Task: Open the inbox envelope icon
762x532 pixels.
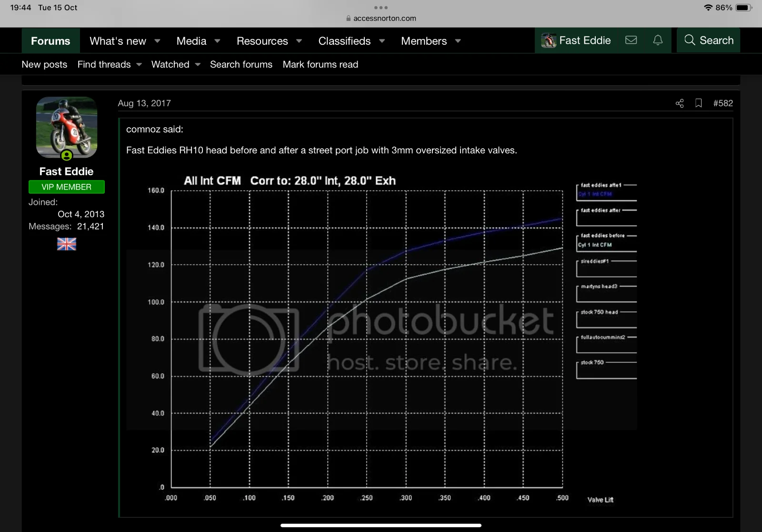Action: pos(631,40)
